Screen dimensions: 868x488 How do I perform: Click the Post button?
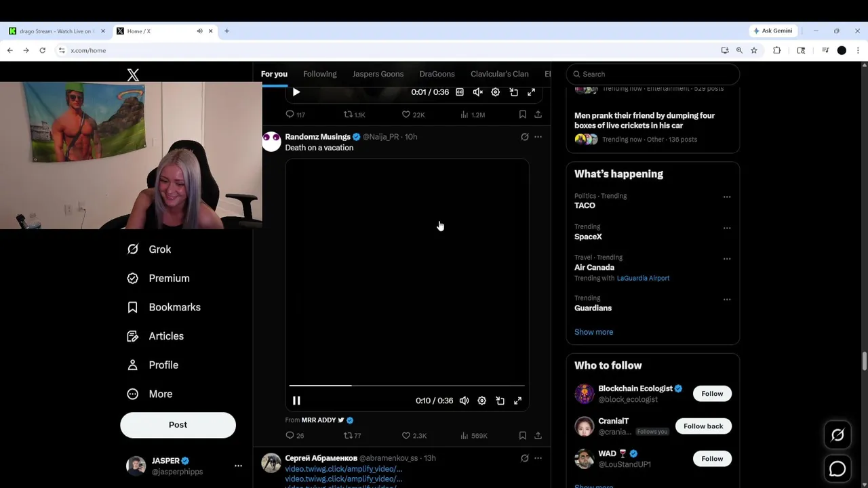[x=178, y=425]
